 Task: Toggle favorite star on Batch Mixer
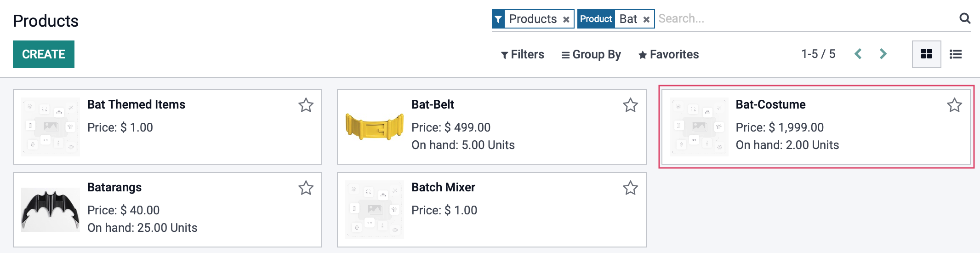point(630,188)
